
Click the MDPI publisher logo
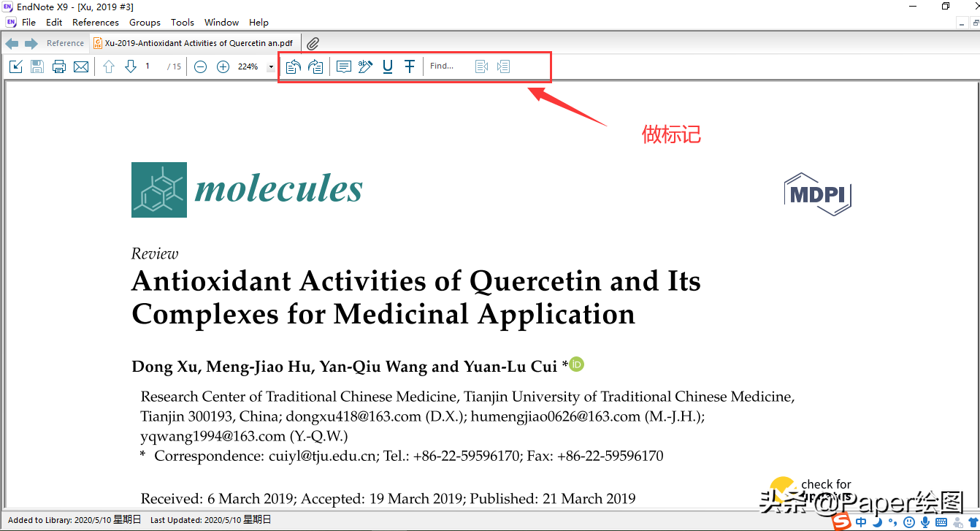[x=818, y=194]
